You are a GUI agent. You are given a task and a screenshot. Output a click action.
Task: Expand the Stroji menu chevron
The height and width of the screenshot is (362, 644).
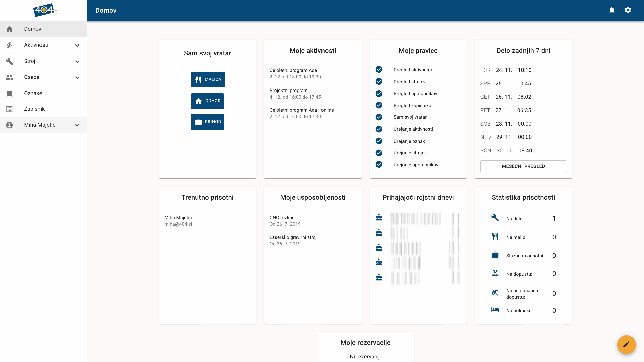[x=77, y=61]
